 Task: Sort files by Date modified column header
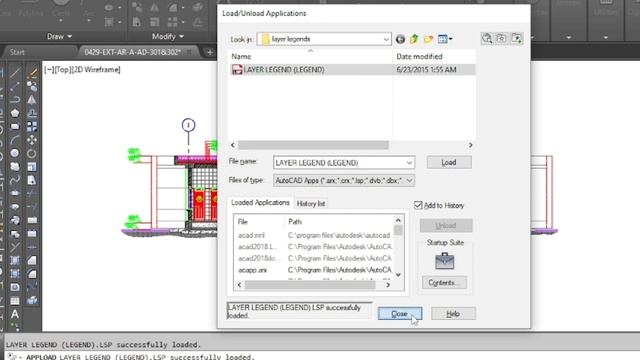pyautogui.click(x=434, y=56)
